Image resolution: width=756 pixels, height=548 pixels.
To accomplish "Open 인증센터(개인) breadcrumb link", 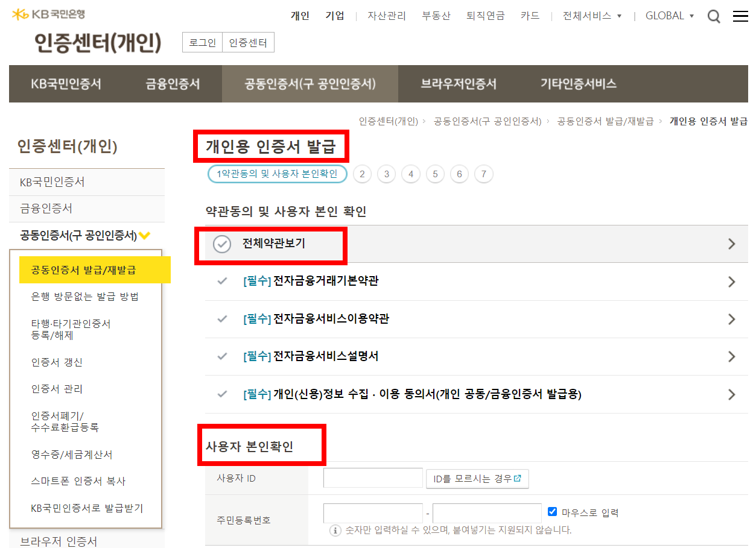I will (388, 121).
